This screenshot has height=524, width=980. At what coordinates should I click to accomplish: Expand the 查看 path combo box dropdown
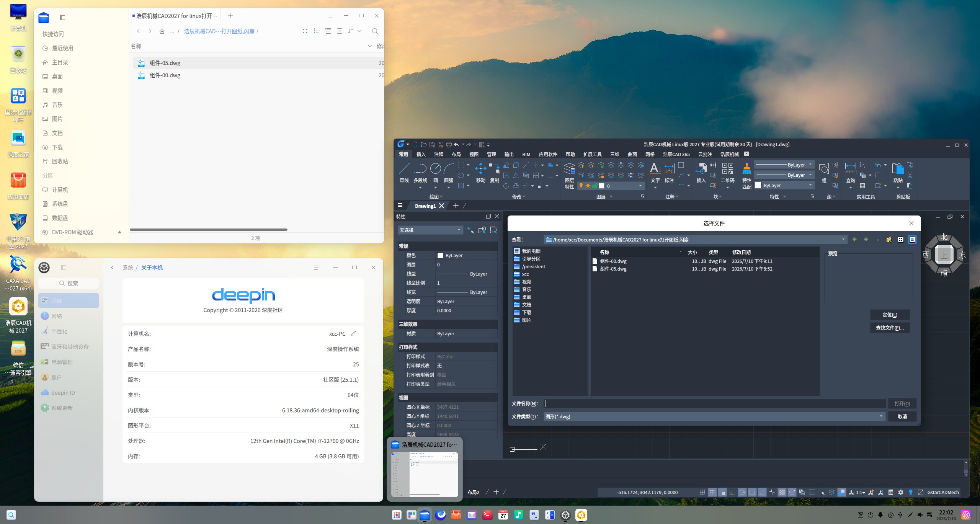point(843,240)
